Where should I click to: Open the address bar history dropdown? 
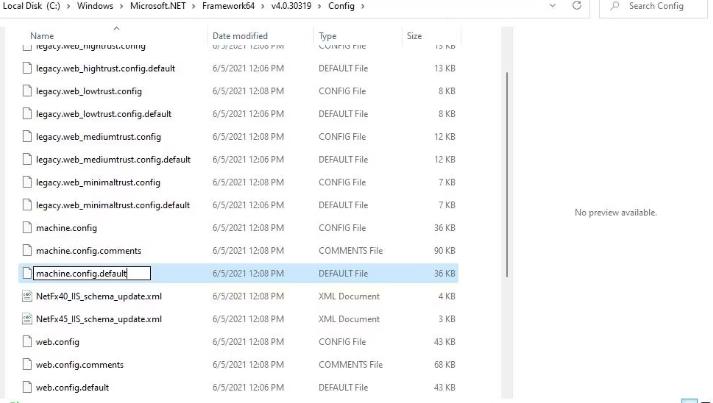tap(552, 6)
